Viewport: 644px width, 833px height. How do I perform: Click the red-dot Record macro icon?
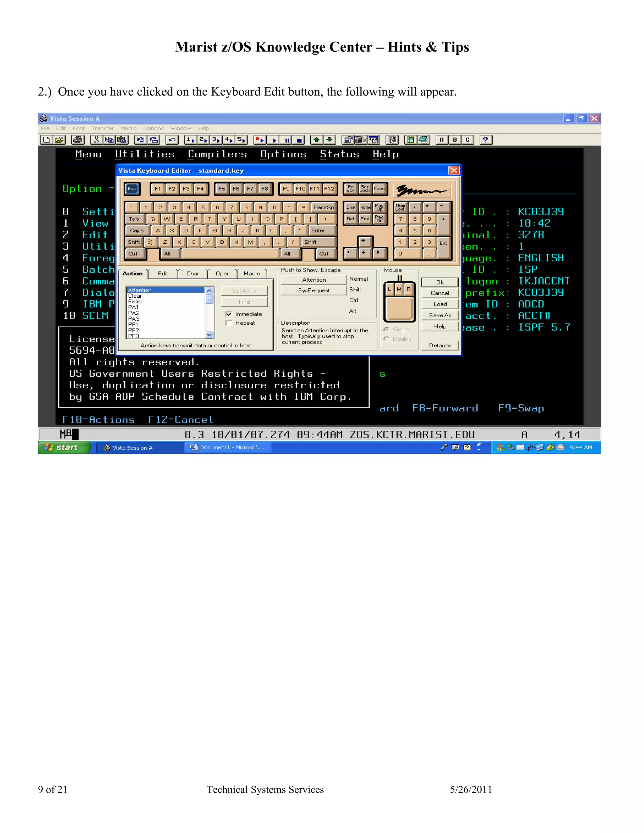pos(260,140)
